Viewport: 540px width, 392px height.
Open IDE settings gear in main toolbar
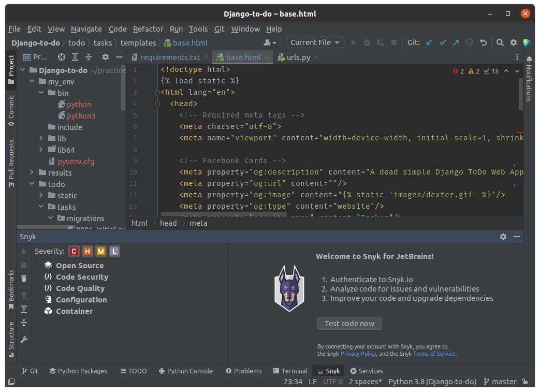(514, 42)
